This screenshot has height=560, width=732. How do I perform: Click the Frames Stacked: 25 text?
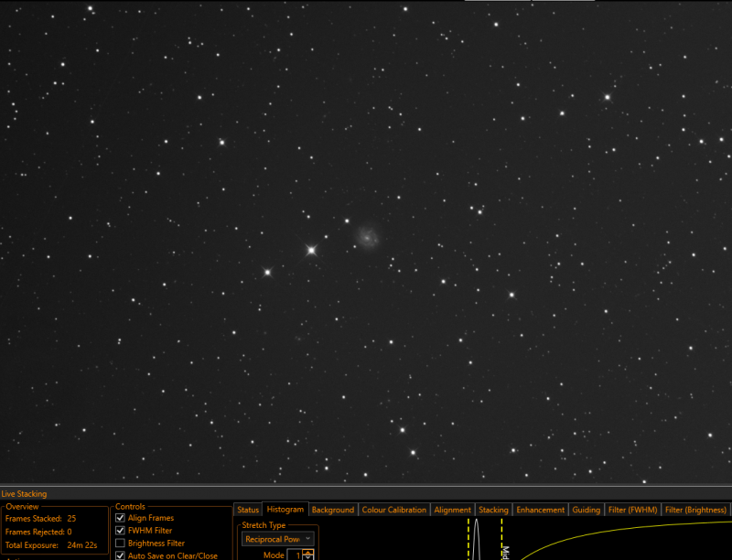pos(40,519)
